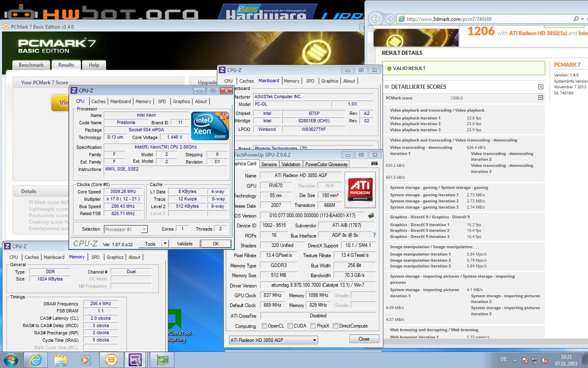Click the search magnifier in address bar
588x368 pixels.
coord(576,19)
